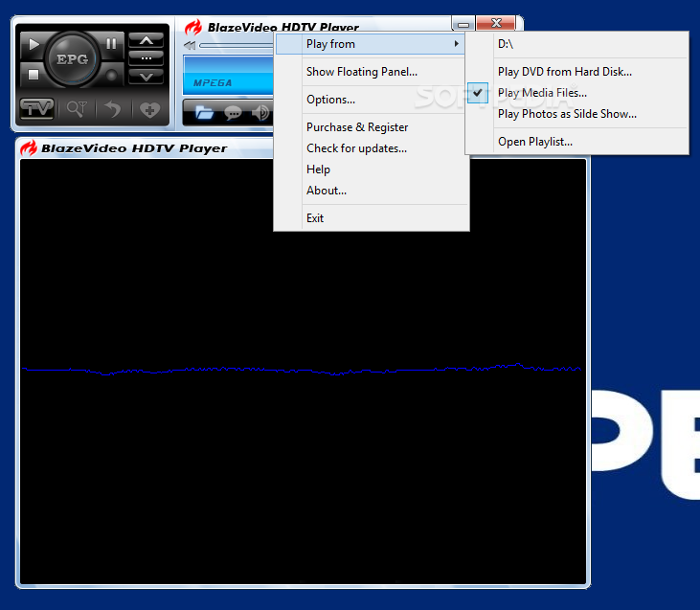
Task: Open Options... from the menu
Action: tap(371, 100)
